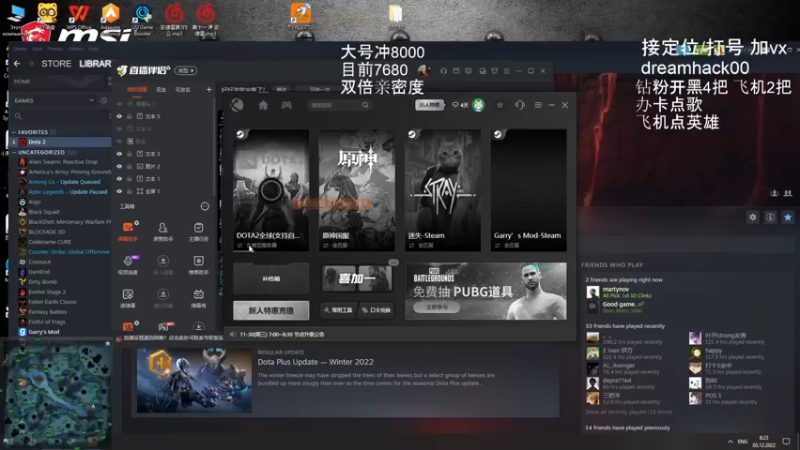
Task: Open Steam library HOME
Action: [x=22, y=82]
